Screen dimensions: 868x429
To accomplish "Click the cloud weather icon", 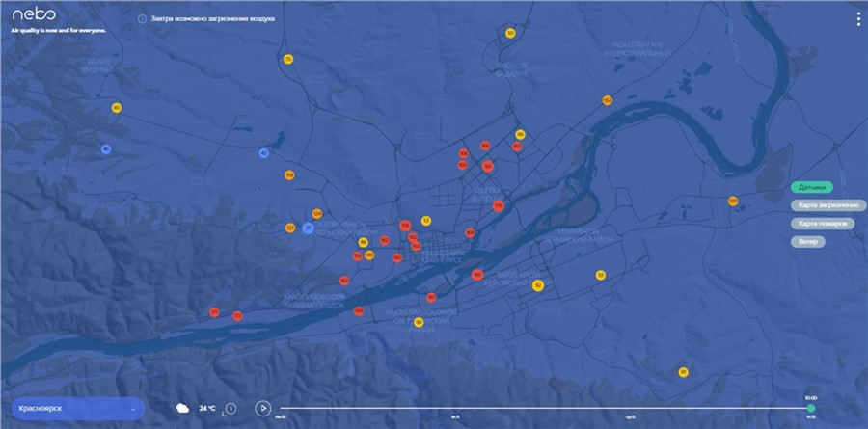I will 182,408.
